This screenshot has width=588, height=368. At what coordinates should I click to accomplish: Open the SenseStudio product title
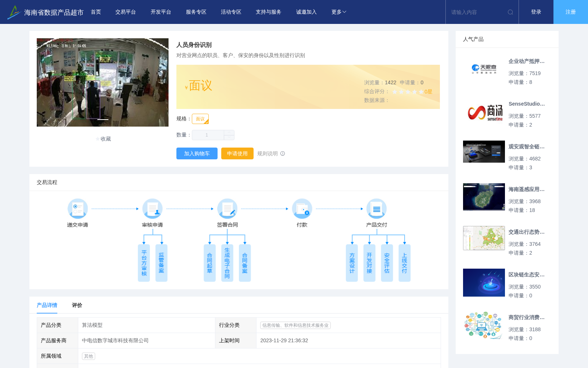(x=527, y=104)
